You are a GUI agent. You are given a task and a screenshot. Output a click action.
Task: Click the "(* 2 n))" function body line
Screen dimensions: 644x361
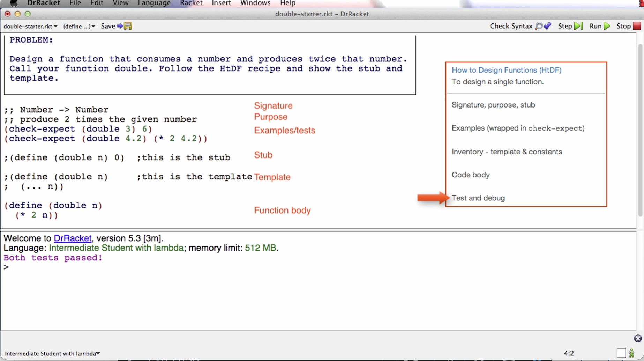click(37, 215)
